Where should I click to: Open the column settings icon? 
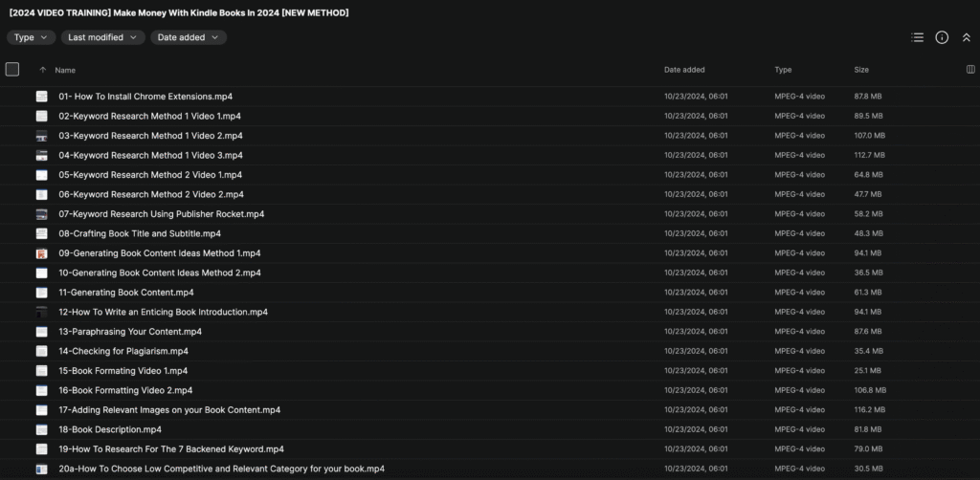click(971, 70)
